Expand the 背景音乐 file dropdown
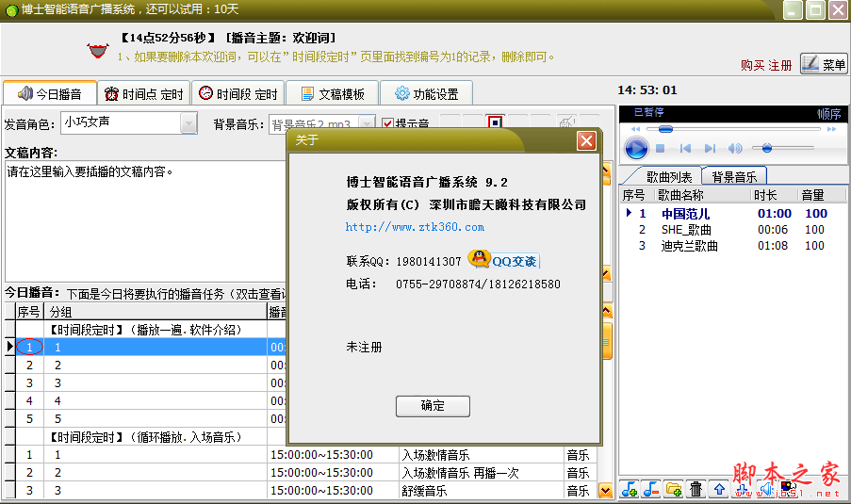The image size is (851, 504). click(x=367, y=123)
